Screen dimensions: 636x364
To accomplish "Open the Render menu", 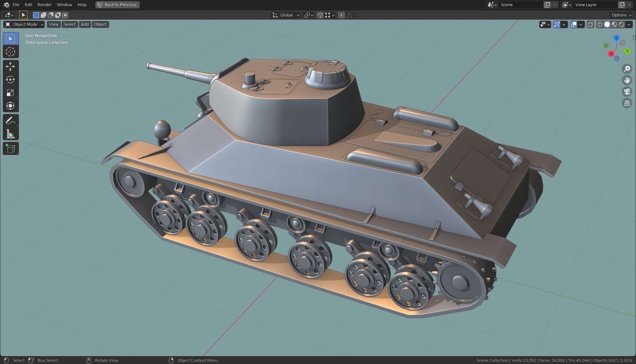I will [44, 4].
